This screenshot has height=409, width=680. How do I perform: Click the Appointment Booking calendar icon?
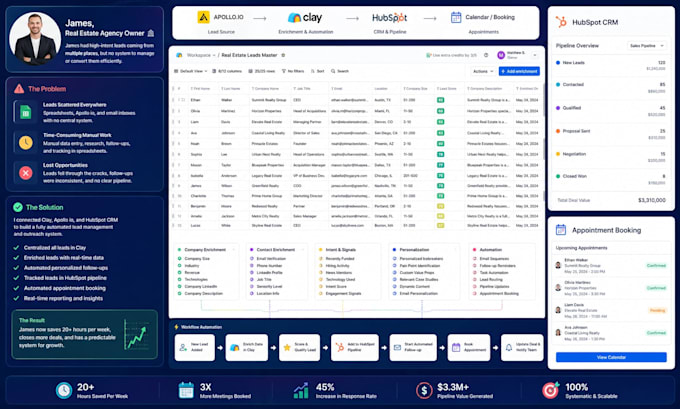pos(561,230)
